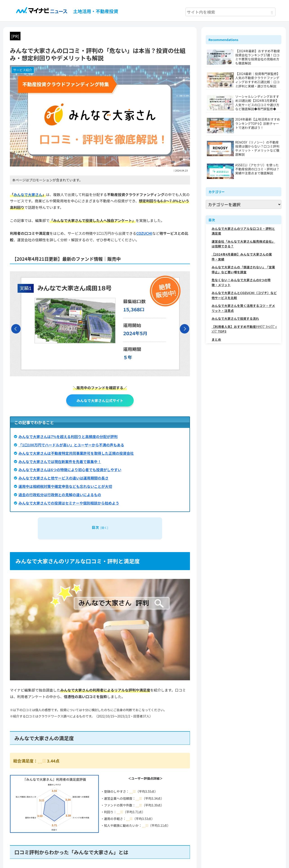The height and width of the screenshot is (868, 289).
Task: Open 土地活用・不動産投資 section link
Action: coord(96,11)
